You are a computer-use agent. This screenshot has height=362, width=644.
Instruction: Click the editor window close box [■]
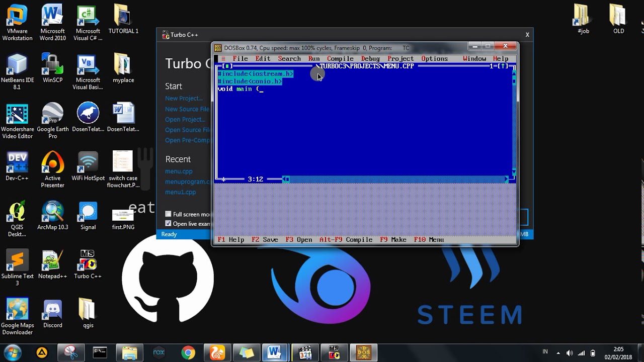227,66
